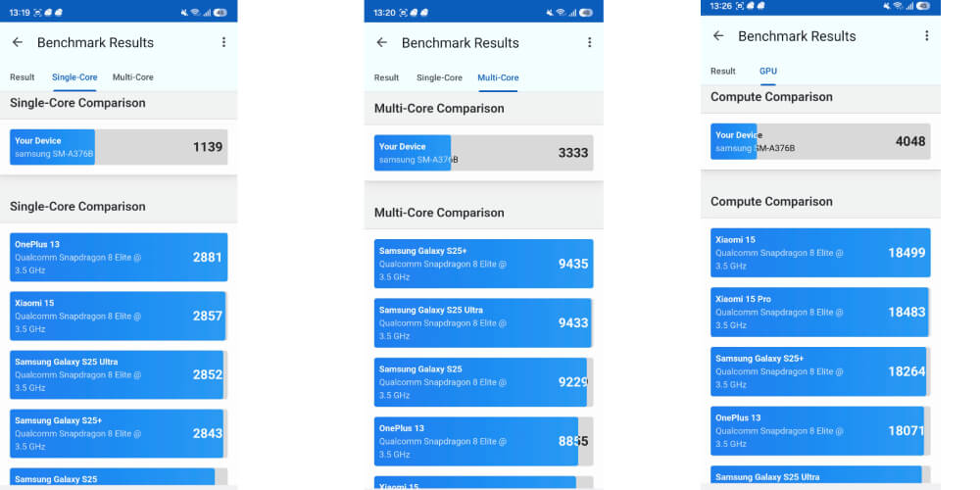
Task: Select Single-Core tab in middle screenshot
Action: (x=439, y=77)
